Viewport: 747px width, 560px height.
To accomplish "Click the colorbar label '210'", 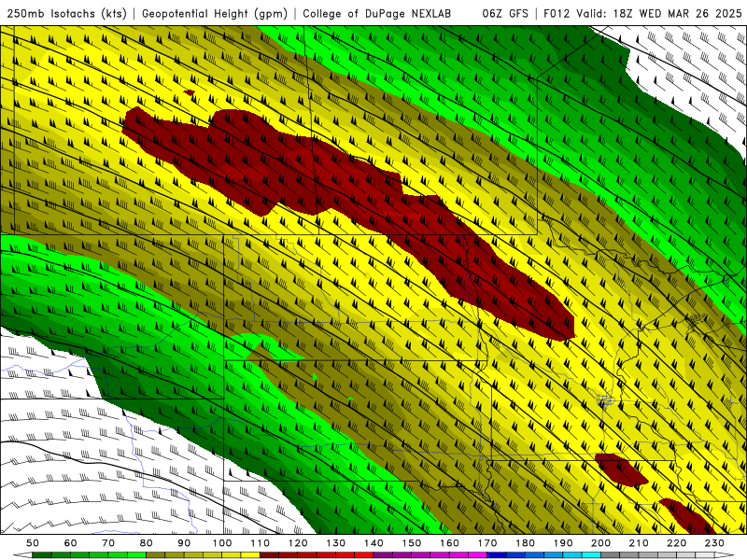I will coord(639,543).
